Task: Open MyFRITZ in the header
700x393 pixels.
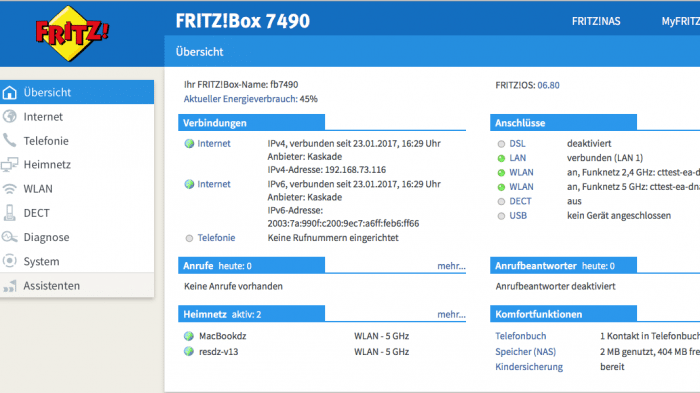Action: pyautogui.click(x=680, y=21)
